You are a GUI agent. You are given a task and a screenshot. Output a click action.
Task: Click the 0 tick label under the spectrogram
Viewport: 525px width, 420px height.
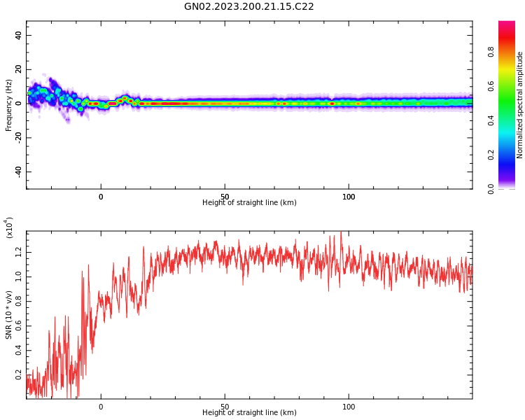coord(101,197)
